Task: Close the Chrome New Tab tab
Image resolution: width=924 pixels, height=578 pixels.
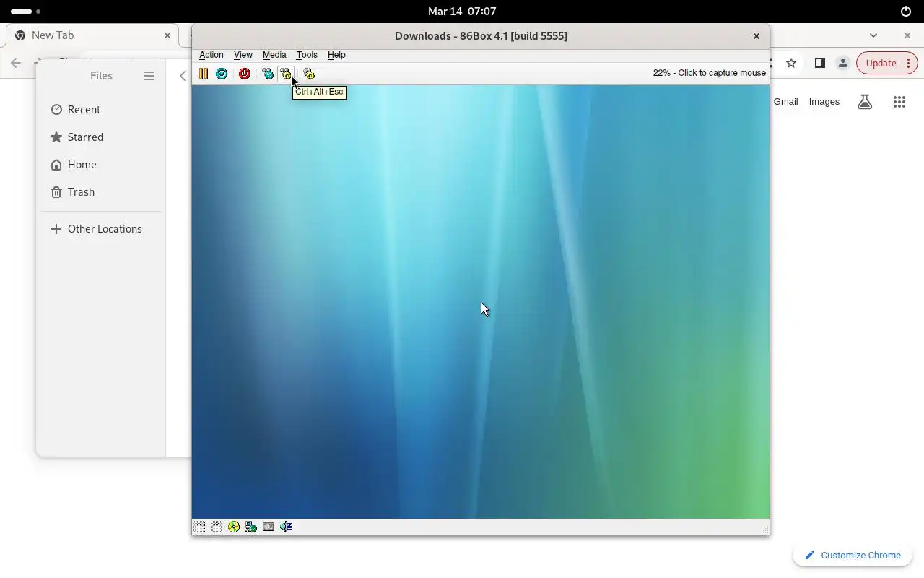Action: pyautogui.click(x=167, y=35)
